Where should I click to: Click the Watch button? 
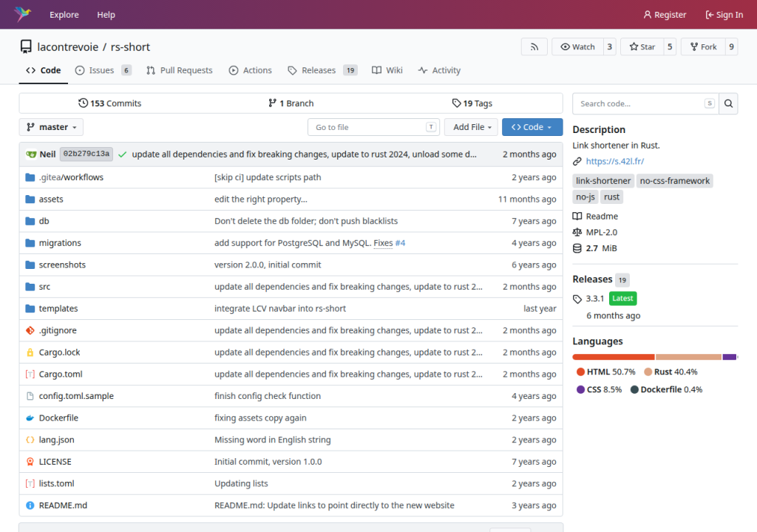pos(577,47)
